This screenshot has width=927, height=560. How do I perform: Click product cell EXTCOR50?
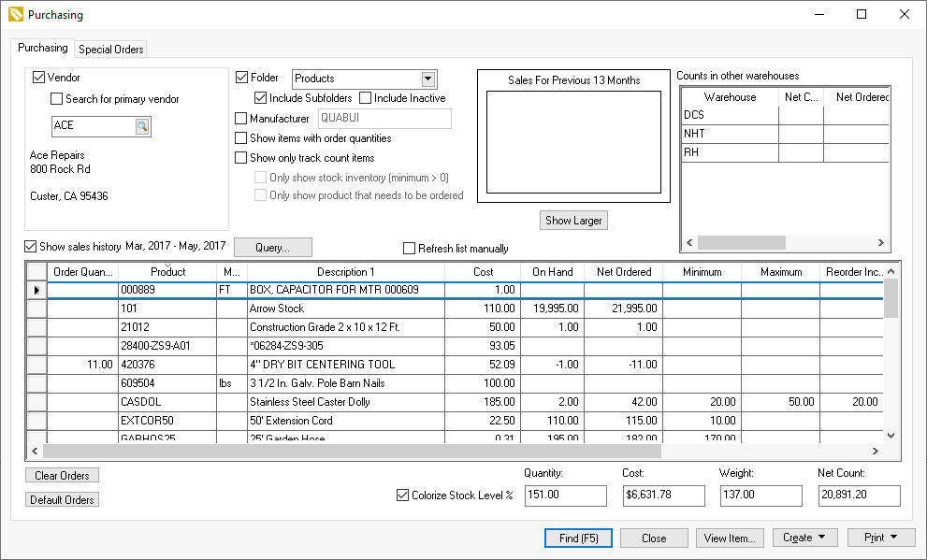pos(167,421)
